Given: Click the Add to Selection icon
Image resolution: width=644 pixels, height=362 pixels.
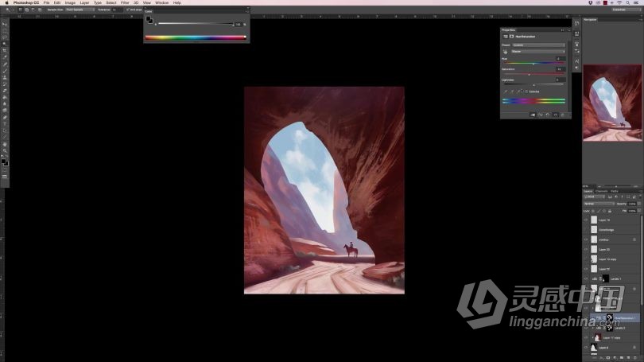Looking at the screenshot, I should [27, 9].
